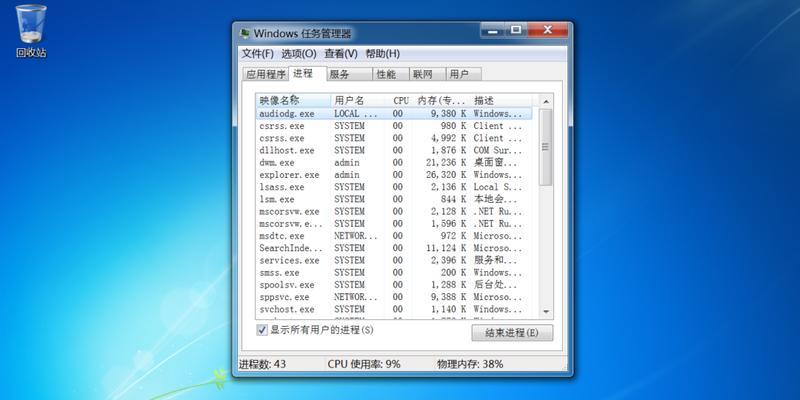
Task: Click the process list scrollbar thumb
Action: pyautogui.click(x=546, y=147)
